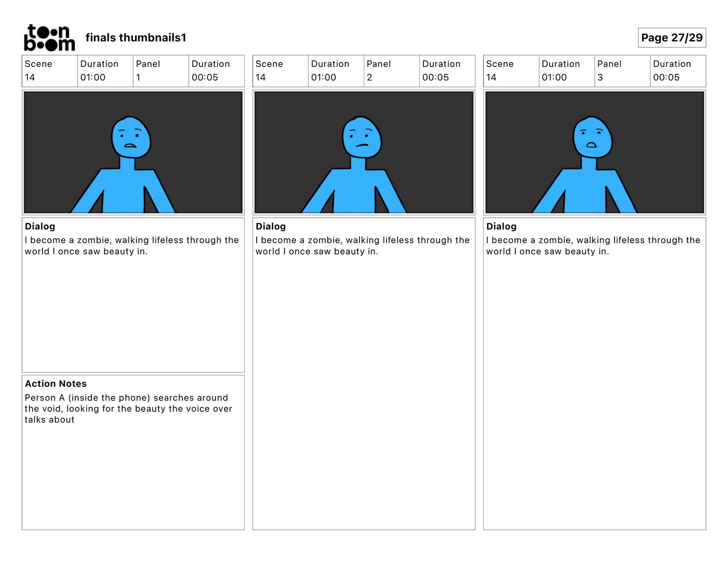Click the blue character's face in Panel 3
The image size is (728, 563).
point(592,138)
